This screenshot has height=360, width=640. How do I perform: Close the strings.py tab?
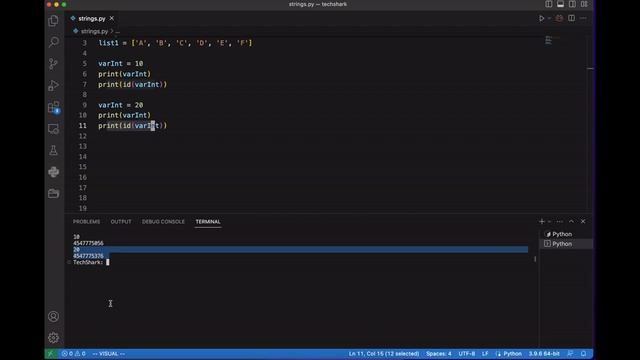tap(111, 18)
